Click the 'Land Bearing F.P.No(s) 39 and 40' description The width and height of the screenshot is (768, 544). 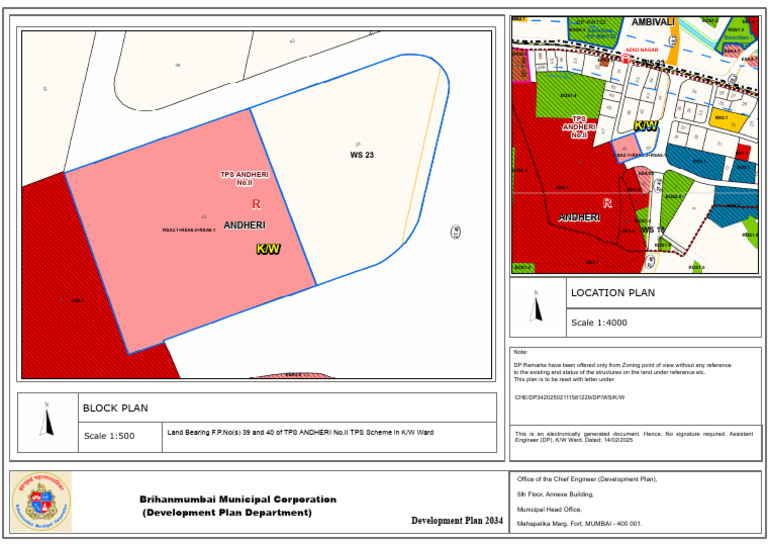[x=300, y=432]
